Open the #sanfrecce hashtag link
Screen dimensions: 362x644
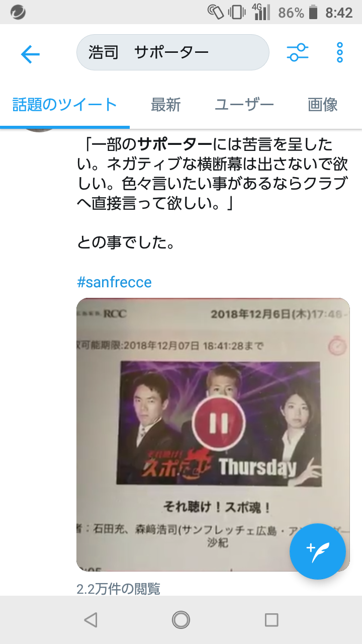click(114, 282)
